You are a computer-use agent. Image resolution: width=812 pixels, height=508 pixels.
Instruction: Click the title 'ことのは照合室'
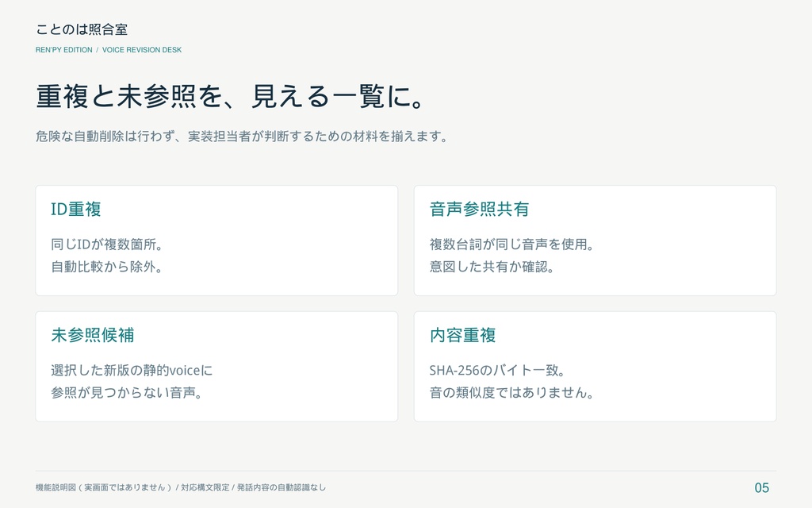[x=82, y=29]
